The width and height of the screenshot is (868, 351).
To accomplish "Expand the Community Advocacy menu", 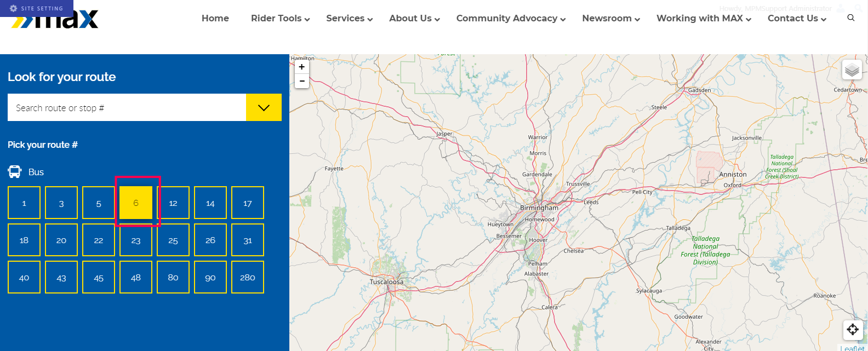I will click(511, 18).
